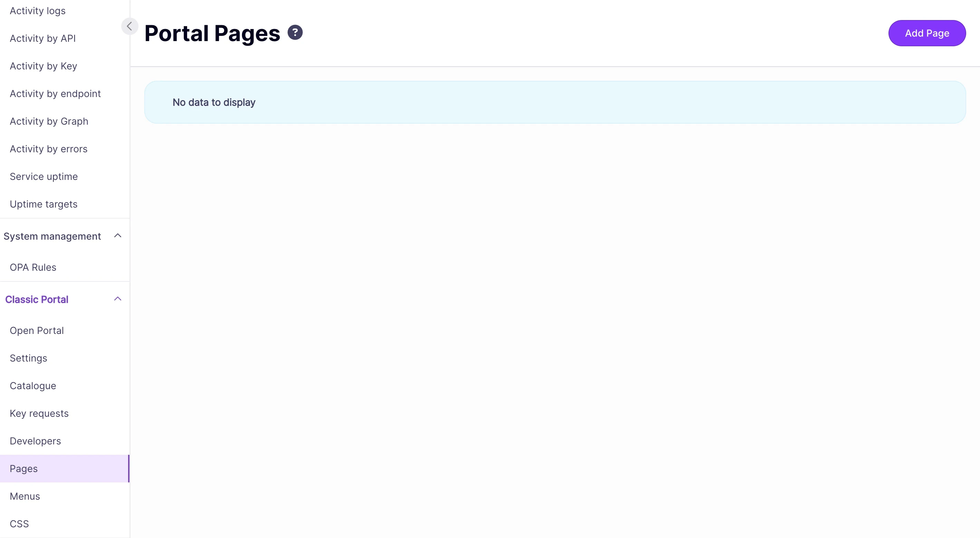Select the highlighted Pages row indicator
980x538 pixels.
point(129,468)
